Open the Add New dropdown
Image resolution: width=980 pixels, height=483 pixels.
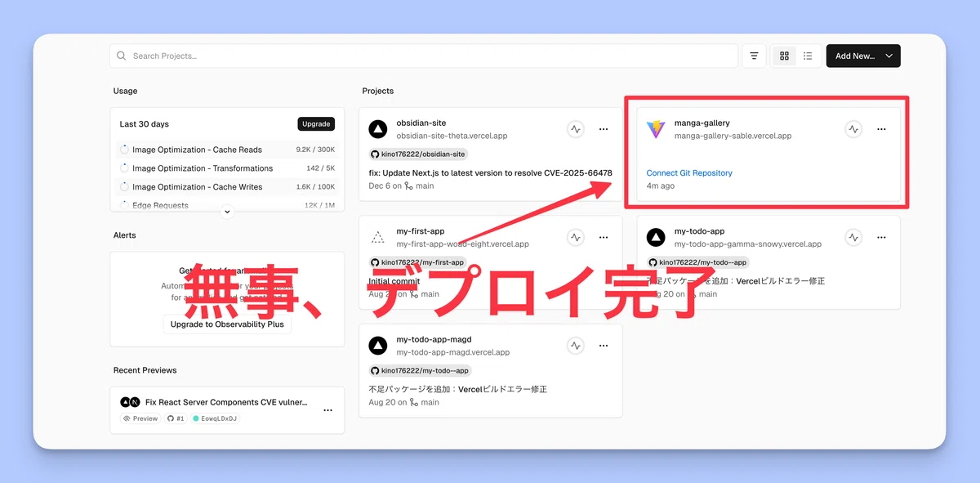[863, 56]
